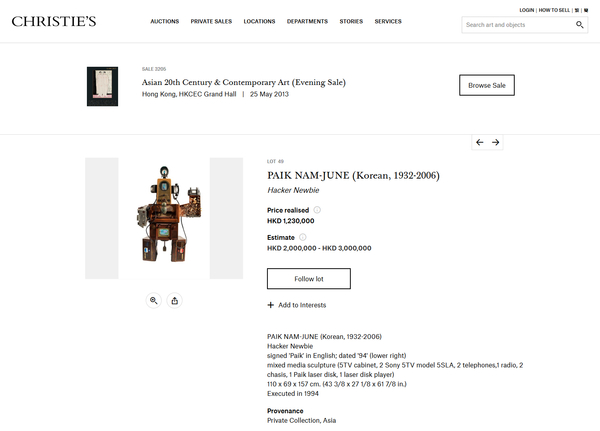
Task: Open the How to Sell link
Action: point(554,10)
